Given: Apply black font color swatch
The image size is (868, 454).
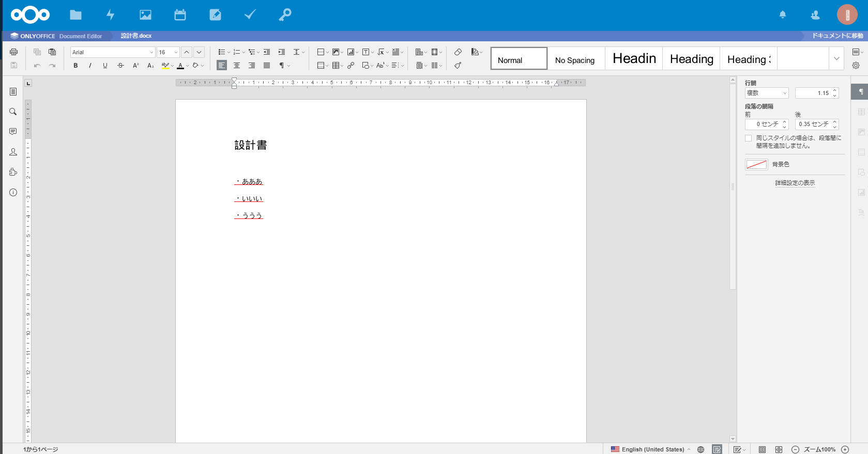Looking at the screenshot, I should [180, 66].
